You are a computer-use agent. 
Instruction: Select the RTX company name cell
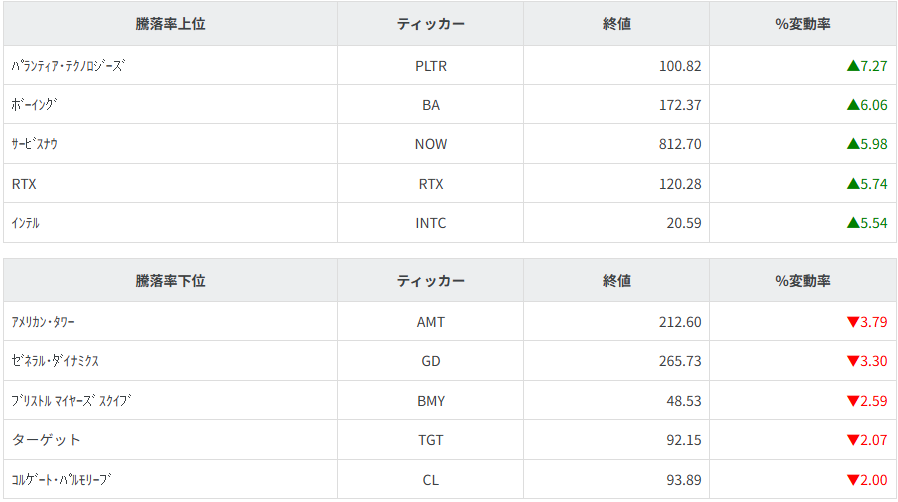point(24,184)
